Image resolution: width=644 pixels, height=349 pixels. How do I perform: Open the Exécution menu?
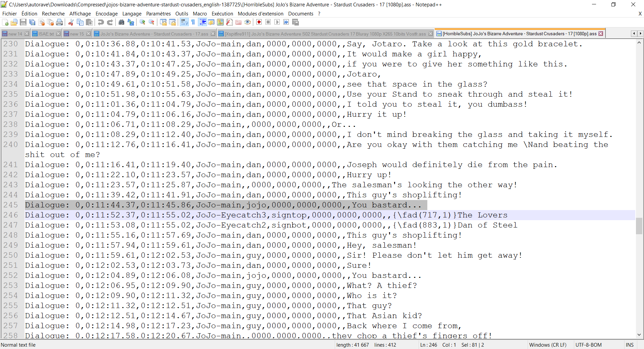(222, 14)
